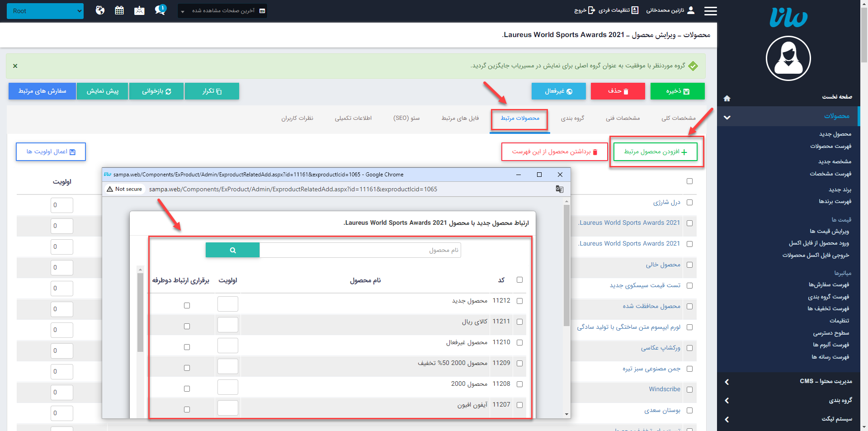Check the box for product 11212
The height and width of the screenshot is (431, 868).
[x=519, y=301]
